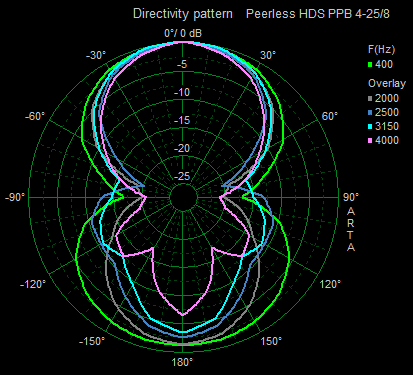
Task: Select the 400 legend value
Action: click(x=384, y=64)
